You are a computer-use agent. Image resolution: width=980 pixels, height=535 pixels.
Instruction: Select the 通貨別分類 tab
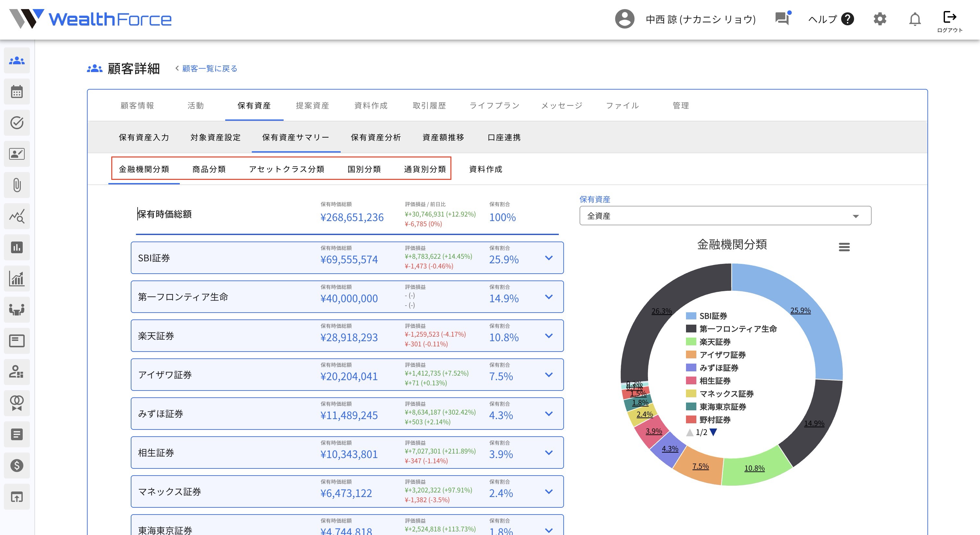(424, 169)
